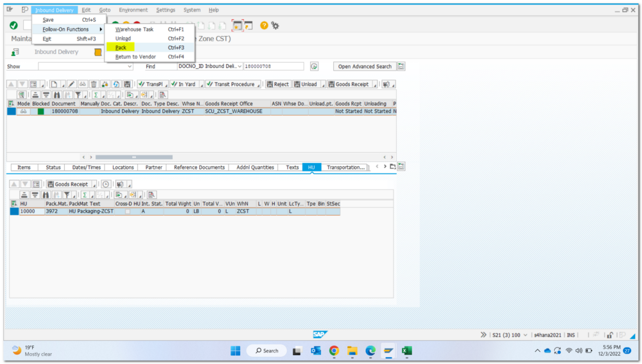The height and width of the screenshot is (364, 642).
Task: Select the row selector for HU 10000
Action: pos(14,211)
